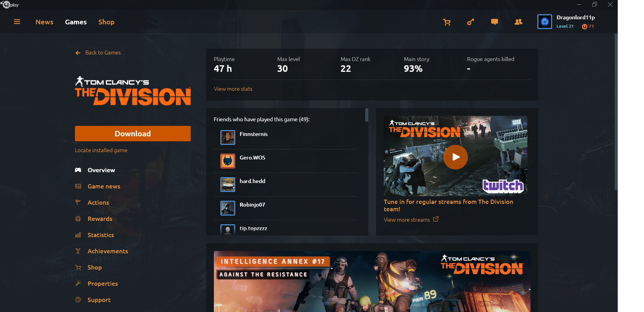644x312 pixels.
Task: Switch to the Shop tab
Action: coord(106,22)
